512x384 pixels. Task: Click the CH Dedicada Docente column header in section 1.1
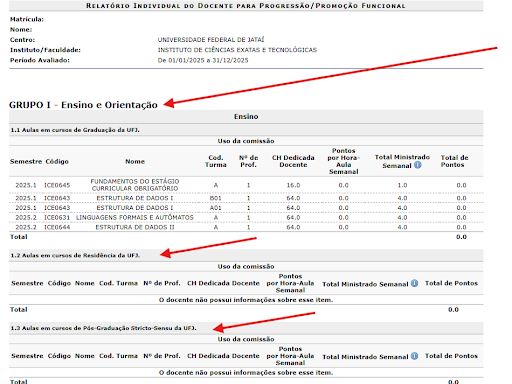pyautogui.click(x=293, y=161)
